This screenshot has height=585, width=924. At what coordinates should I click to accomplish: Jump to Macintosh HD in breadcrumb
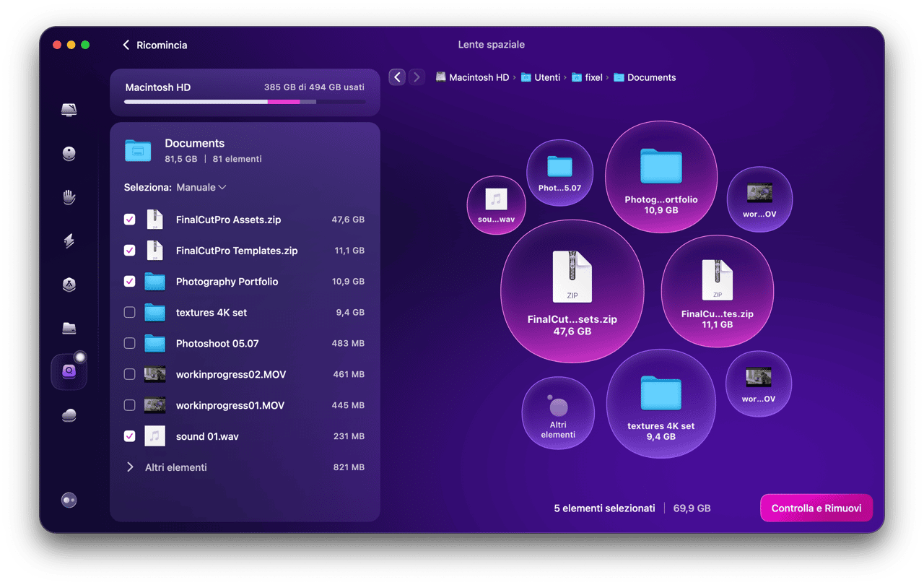click(x=479, y=77)
